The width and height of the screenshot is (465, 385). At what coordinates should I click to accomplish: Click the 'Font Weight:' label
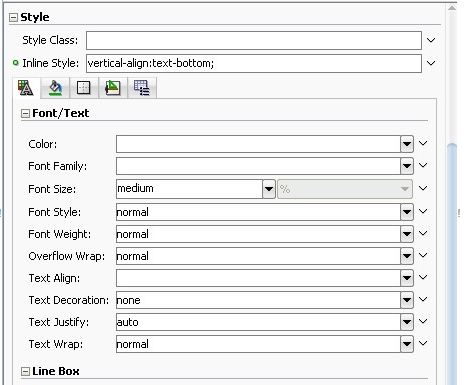(60, 234)
